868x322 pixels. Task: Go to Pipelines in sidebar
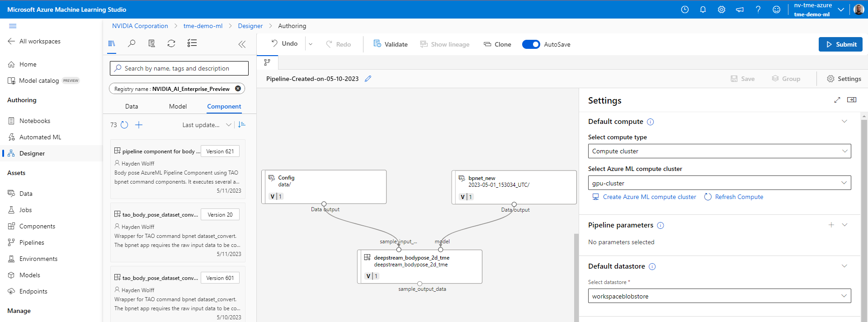pyautogui.click(x=32, y=242)
